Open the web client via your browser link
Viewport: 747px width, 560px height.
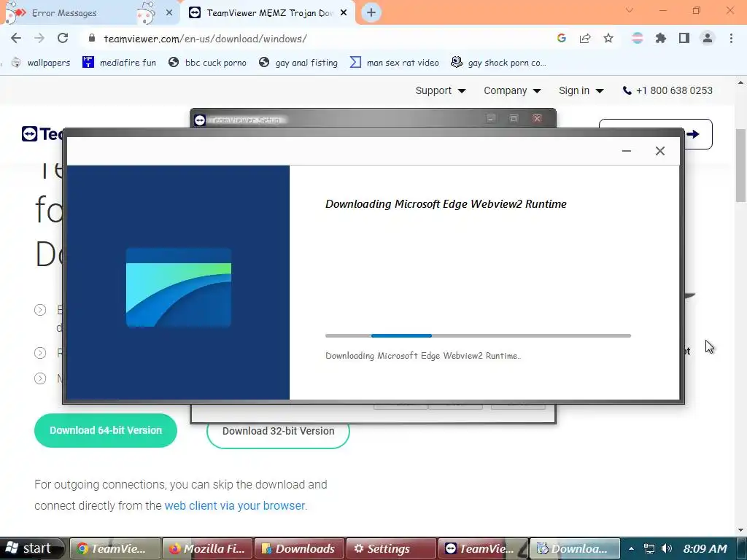pyautogui.click(x=234, y=506)
